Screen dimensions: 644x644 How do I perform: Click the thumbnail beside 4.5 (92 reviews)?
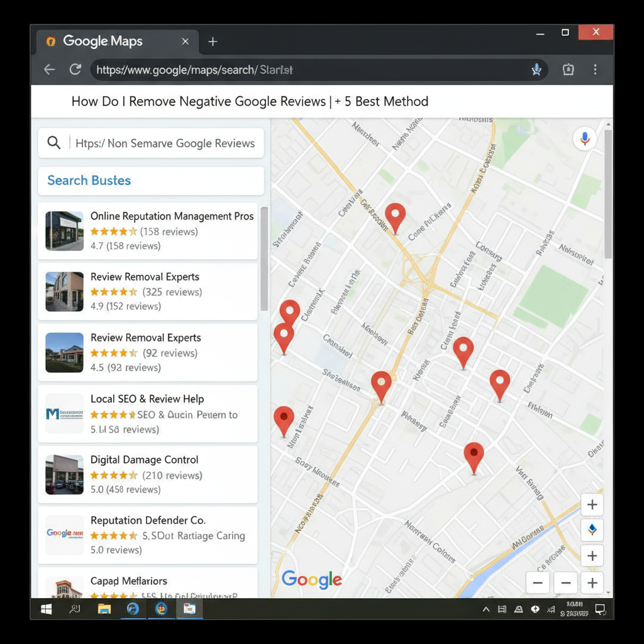(x=65, y=352)
